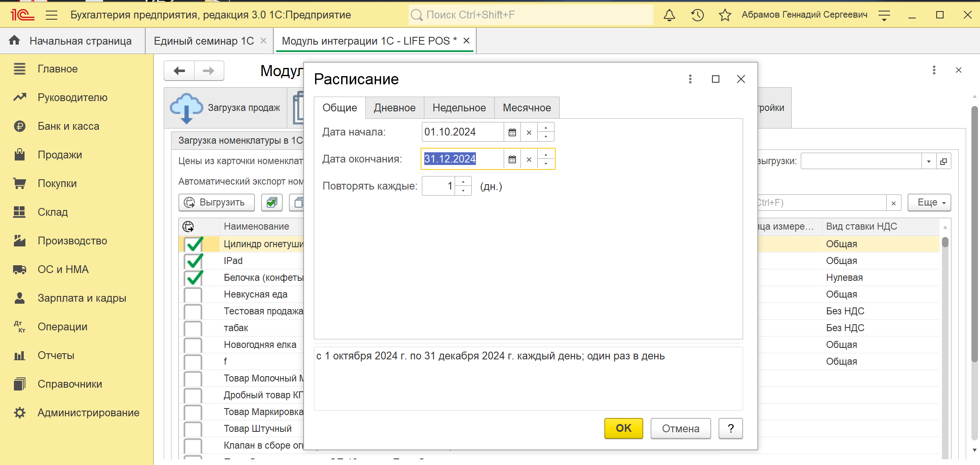Switch to the Общие schedule tab
The width and height of the screenshot is (980, 465).
tap(340, 108)
